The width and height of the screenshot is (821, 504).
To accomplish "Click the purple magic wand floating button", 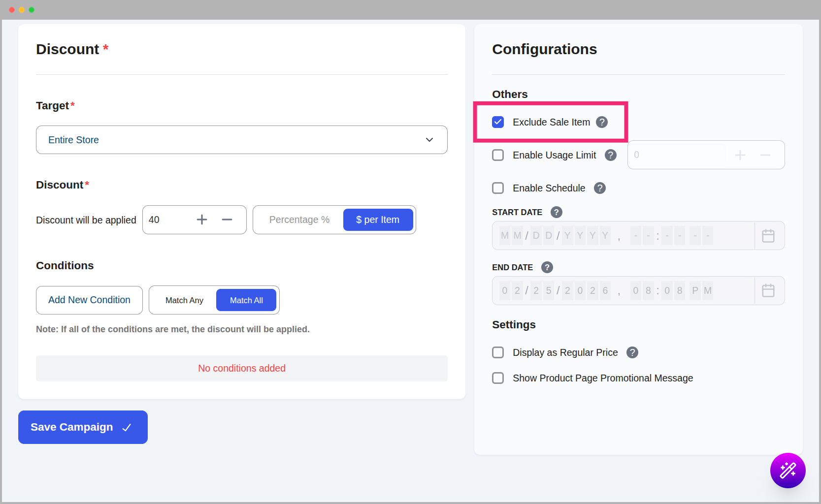I will tap(787, 470).
